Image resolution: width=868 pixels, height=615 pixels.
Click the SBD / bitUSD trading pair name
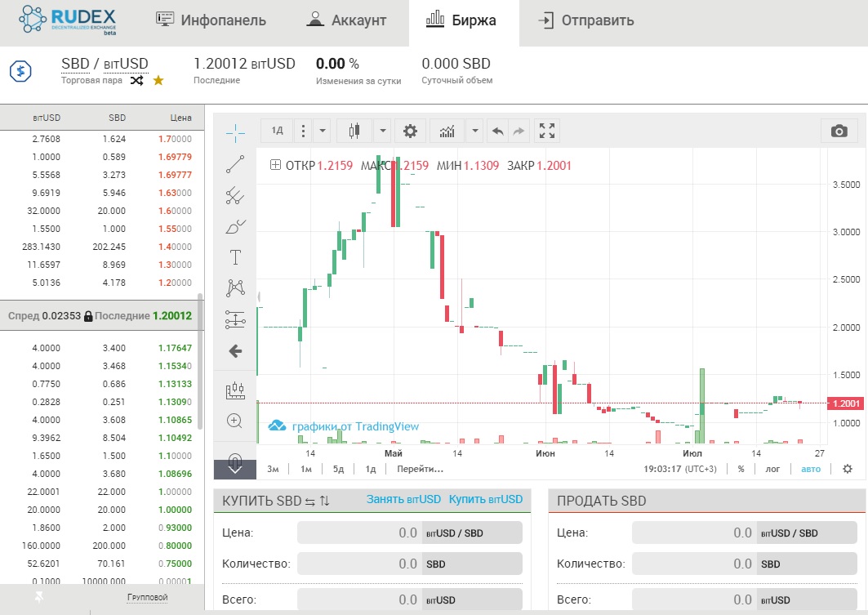[105, 64]
